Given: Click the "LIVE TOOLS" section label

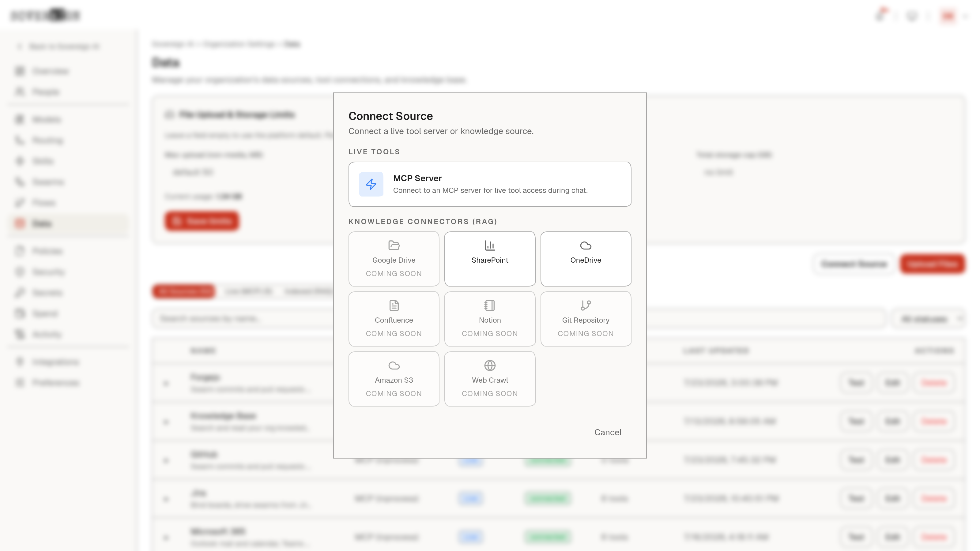Looking at the screenshot, I should 374,152.
